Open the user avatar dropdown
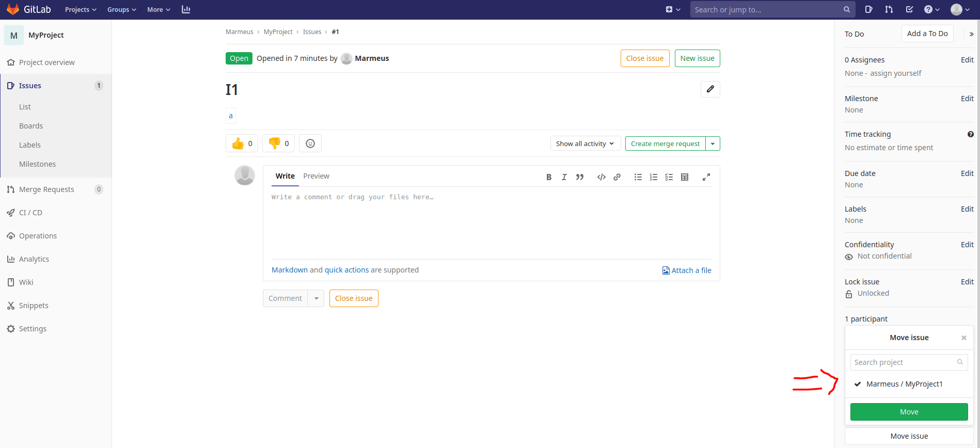This screenshot has width=980, height=448. pyautogui.click(x=960, y=9)
